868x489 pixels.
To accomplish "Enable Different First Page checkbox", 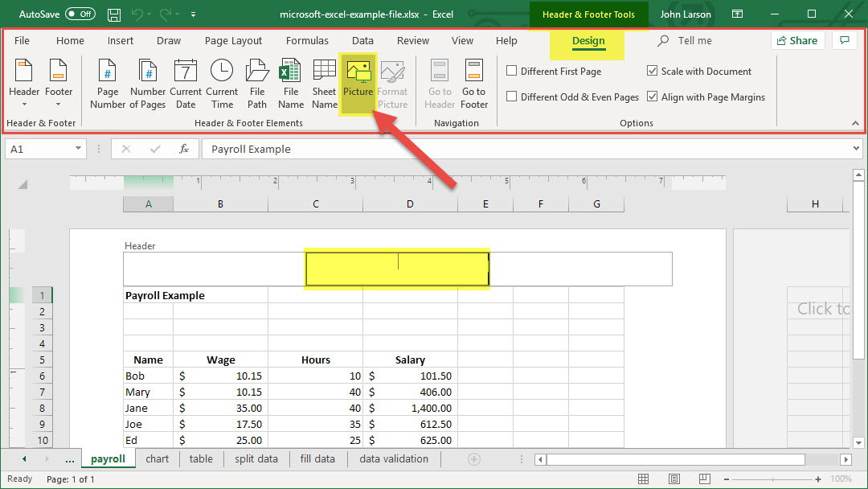I will click(x=512, y=71).
